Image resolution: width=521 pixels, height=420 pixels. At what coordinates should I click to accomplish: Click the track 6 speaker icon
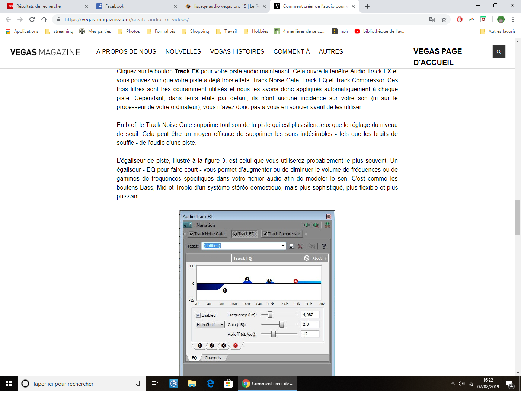[188, 225]
